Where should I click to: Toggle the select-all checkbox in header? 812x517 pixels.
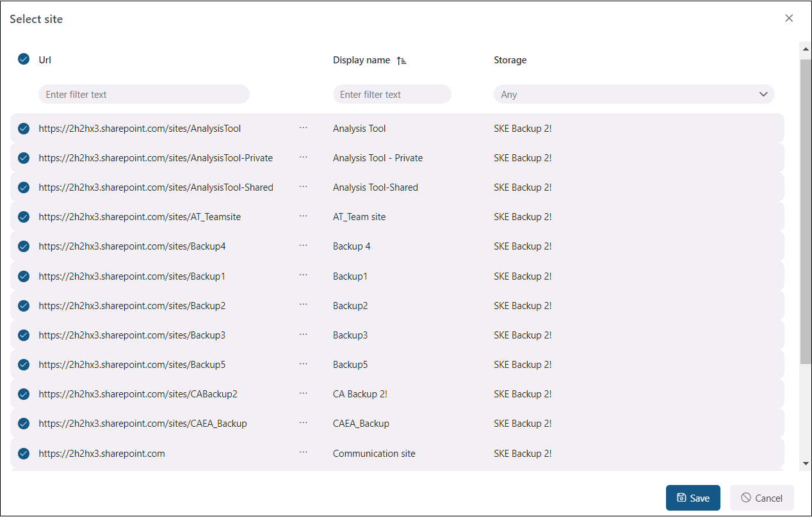coord(24,60)
